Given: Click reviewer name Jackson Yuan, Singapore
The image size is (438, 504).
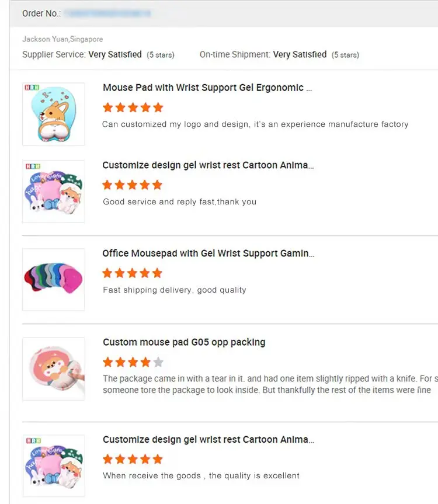Looking at the screenshot, I should tap(62, 39).
